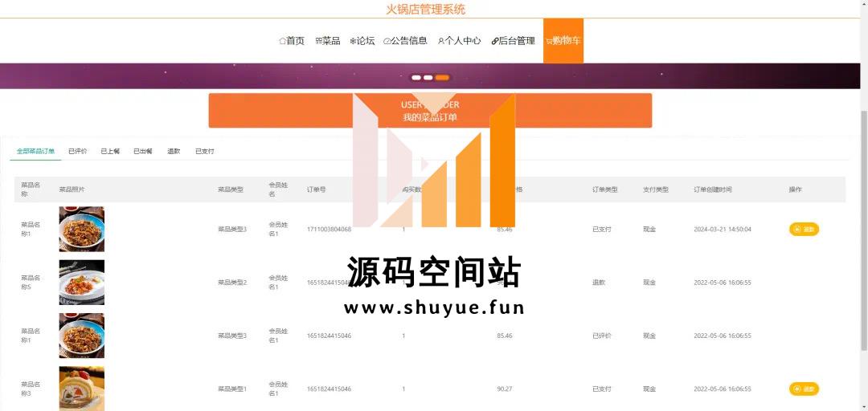Click the snowflake icon next to 论坛
Screen dimensions: 868x411
click(353, 41)
